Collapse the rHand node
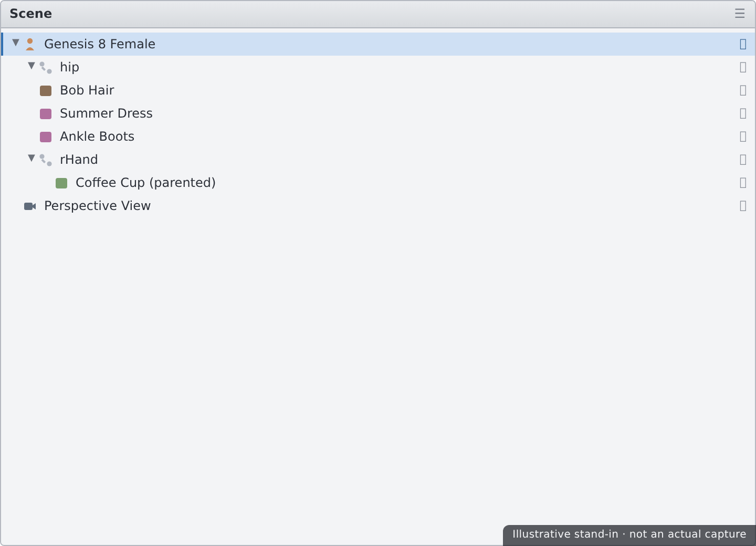This screenshot has width=756, height=546. [31, 159]
